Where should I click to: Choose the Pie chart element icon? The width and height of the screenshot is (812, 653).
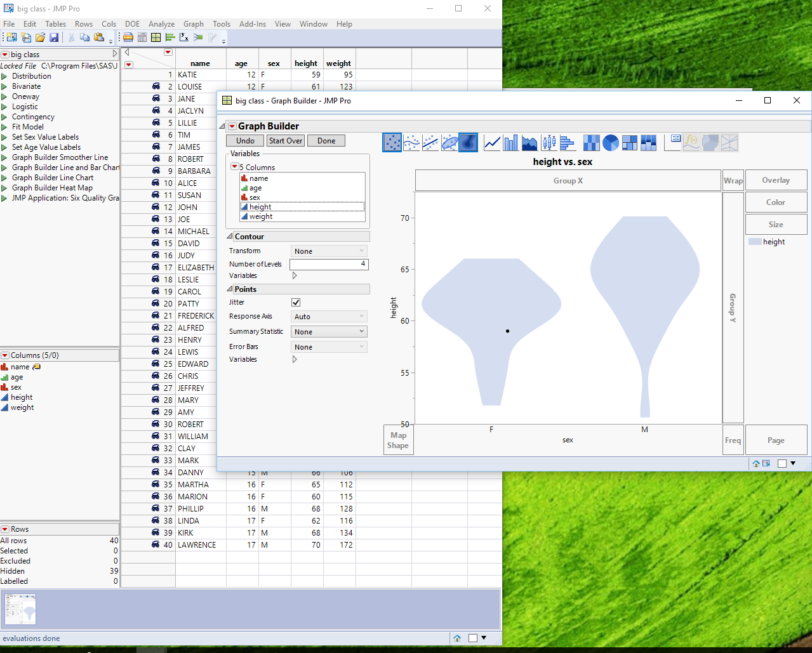click(611, 143)
